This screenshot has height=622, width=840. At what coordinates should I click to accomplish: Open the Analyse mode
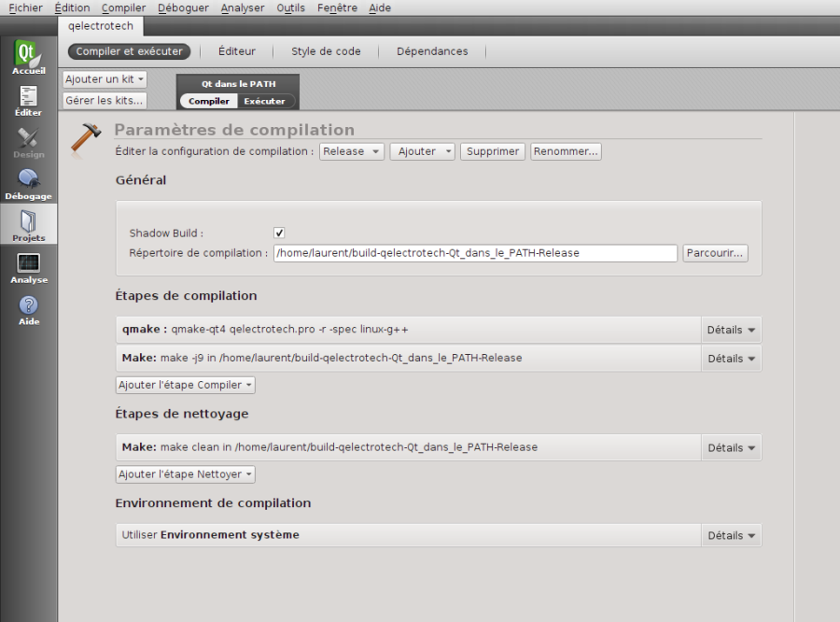[x=28, y=268]
